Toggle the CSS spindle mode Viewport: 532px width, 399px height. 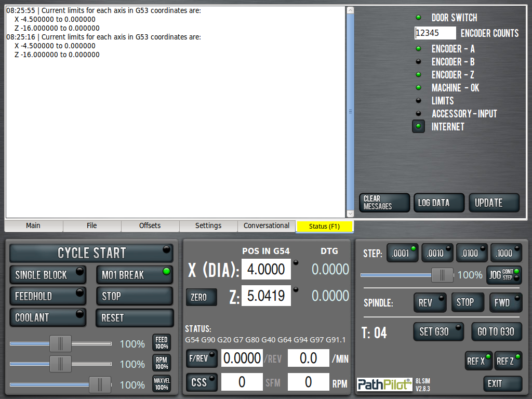pyautogui.click(x=202, y=382)
